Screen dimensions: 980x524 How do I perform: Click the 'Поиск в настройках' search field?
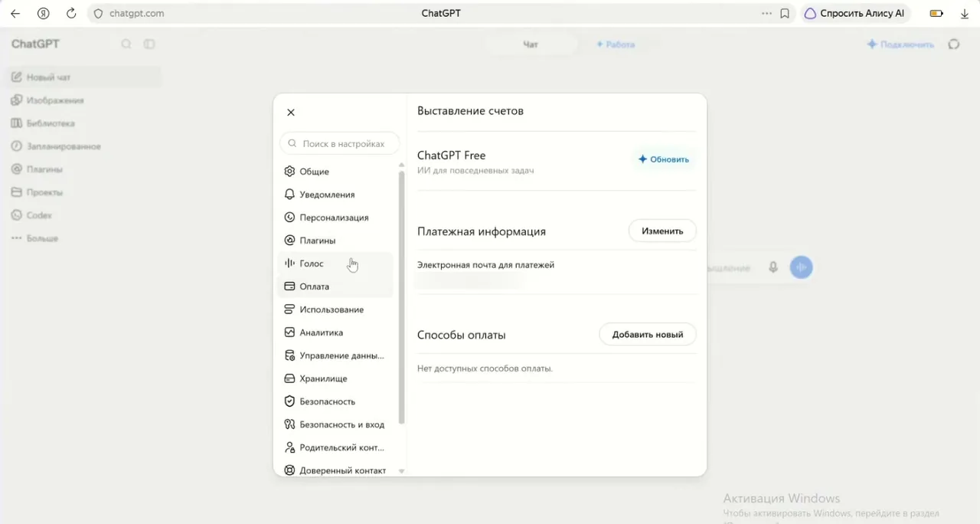(341, 143)
